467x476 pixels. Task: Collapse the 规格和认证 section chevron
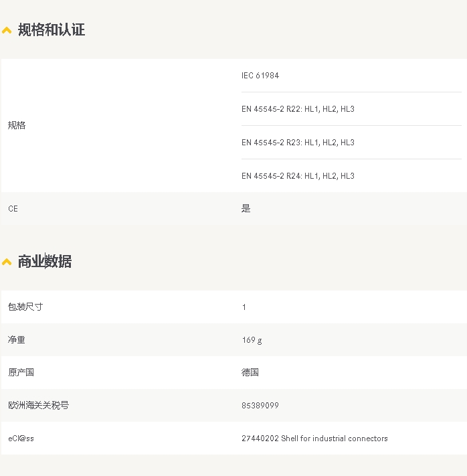pos(7,30)
